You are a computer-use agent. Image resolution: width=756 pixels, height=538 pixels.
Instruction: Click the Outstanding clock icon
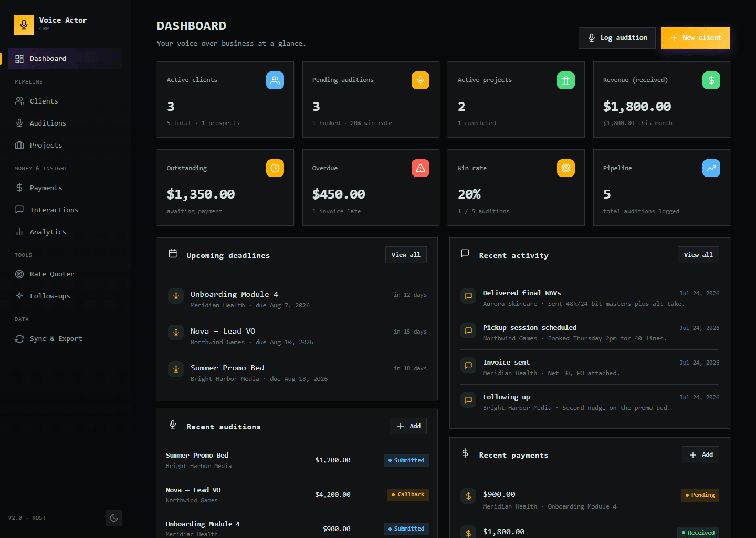(275, 168)
